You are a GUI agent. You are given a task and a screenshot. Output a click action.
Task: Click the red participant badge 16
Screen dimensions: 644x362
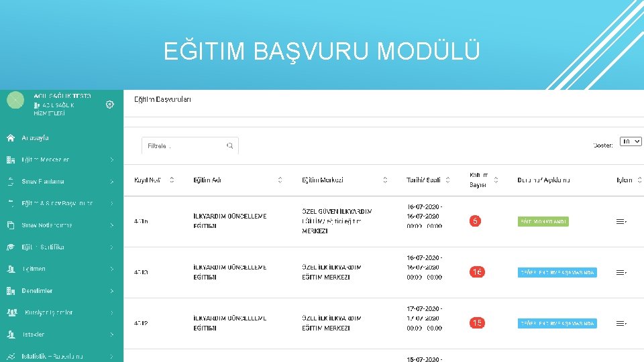click(x=477, y=272)
